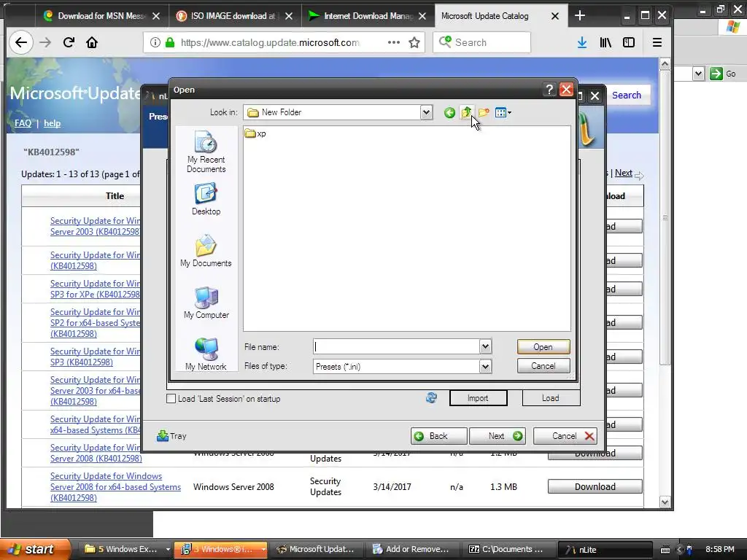Jump to Desktop in places bar
Viewport: 747px width, 560px height.
[x=206, y=200]
